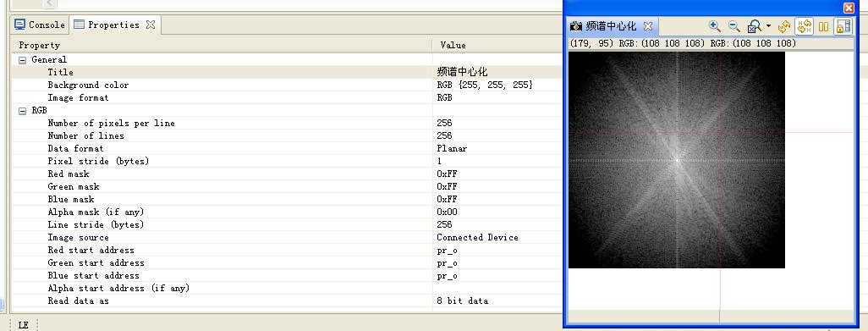This screenshot has width=868, height=331.
Task: Click the bright center of spectrum image
Action: pyautogui.click(x=677, y=160)
